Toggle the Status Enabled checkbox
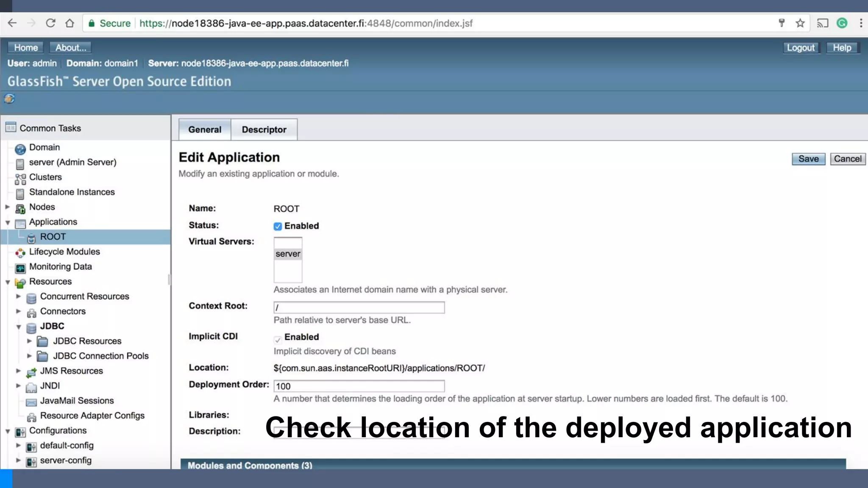The width and height of the screenshot is (868, 488). [x=278, y=226]
